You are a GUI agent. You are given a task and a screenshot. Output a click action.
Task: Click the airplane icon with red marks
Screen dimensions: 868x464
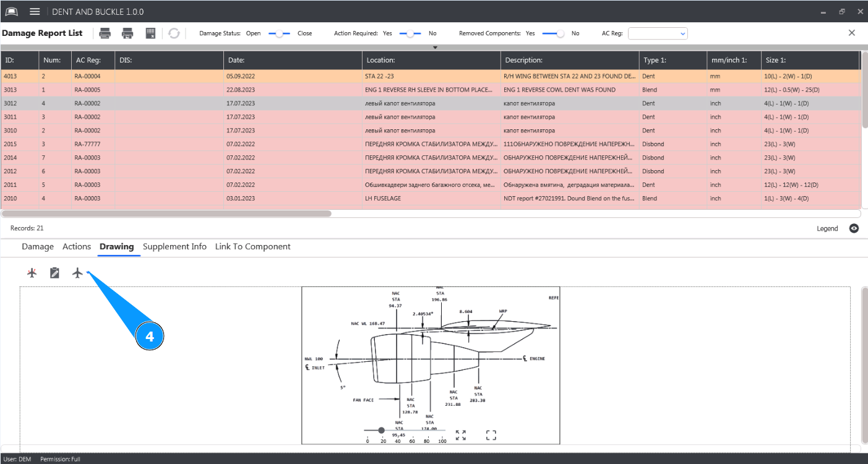[x=32, y=273]
